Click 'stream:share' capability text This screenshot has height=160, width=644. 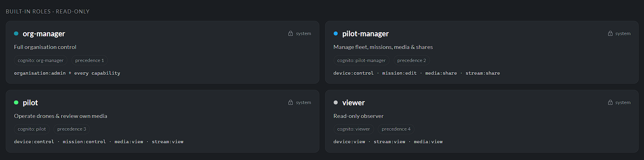point(483,73)
